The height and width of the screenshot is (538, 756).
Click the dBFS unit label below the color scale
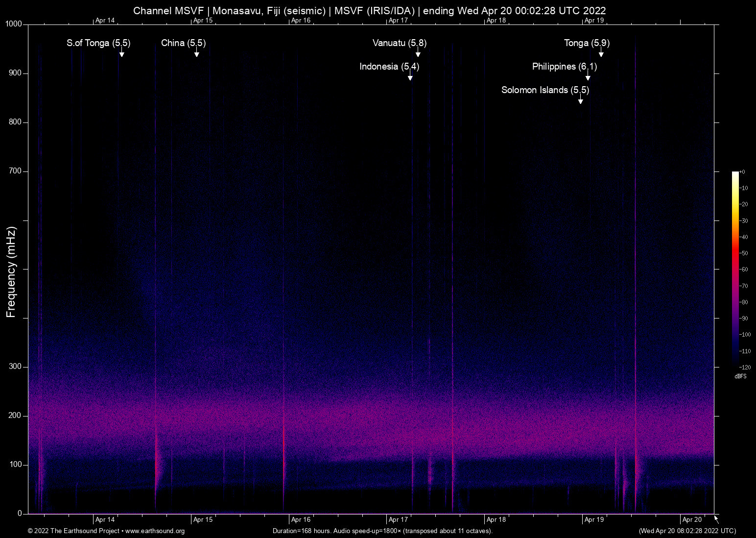click(740, 376)
